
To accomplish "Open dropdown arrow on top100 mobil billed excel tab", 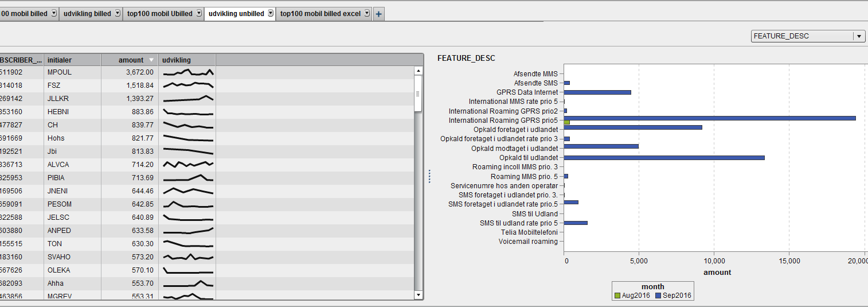I will click(366, 14).
